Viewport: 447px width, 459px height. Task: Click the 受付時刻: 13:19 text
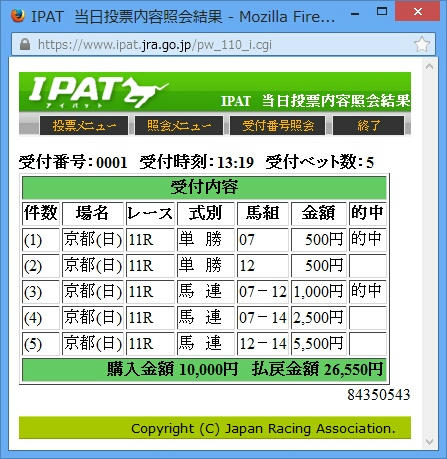pos(197,162)
